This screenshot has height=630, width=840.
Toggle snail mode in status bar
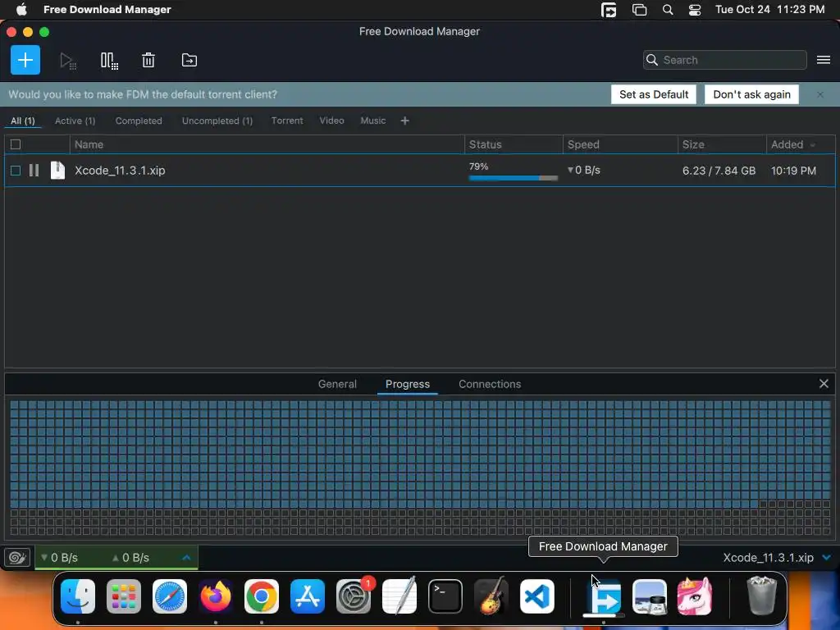pos(16,558)
